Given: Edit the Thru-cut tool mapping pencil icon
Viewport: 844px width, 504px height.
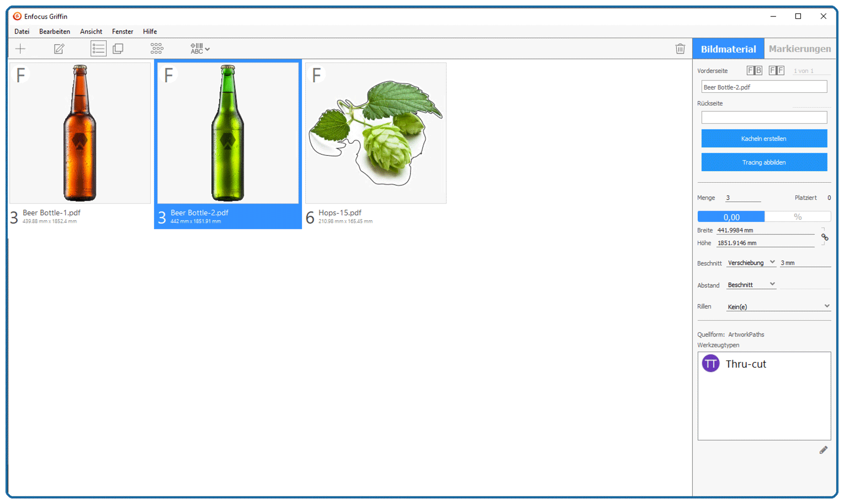Looking at the screenshot, I should (x=824, y=450).
